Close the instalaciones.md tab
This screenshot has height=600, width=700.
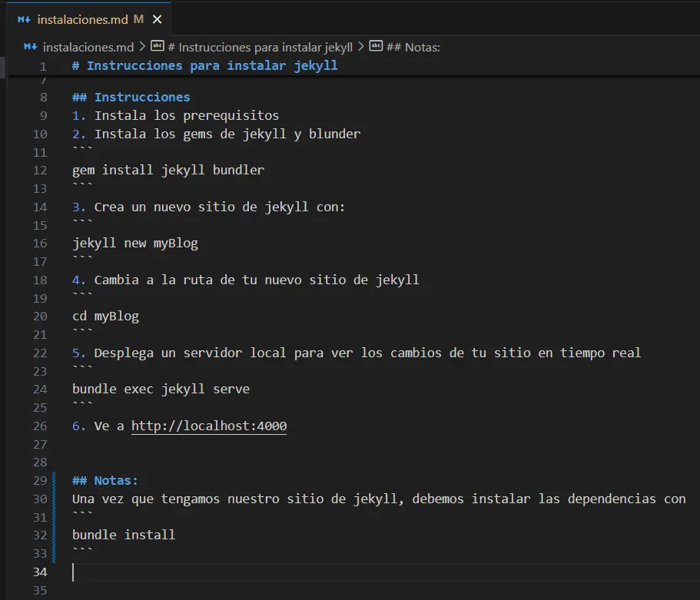(157, 18)
